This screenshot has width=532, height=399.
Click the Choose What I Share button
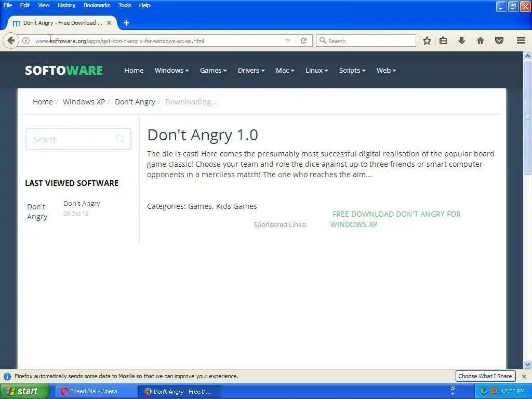tap(485, 376)
